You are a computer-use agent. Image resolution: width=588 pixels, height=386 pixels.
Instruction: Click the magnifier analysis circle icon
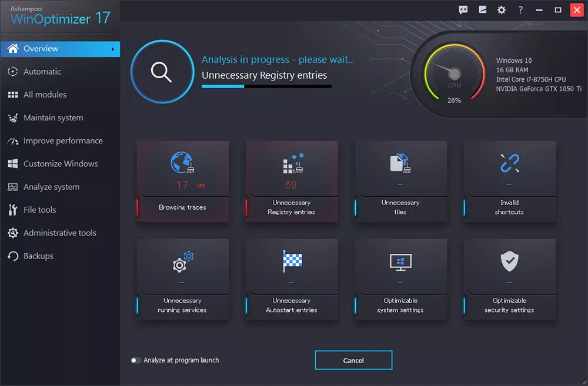(162, 72)
